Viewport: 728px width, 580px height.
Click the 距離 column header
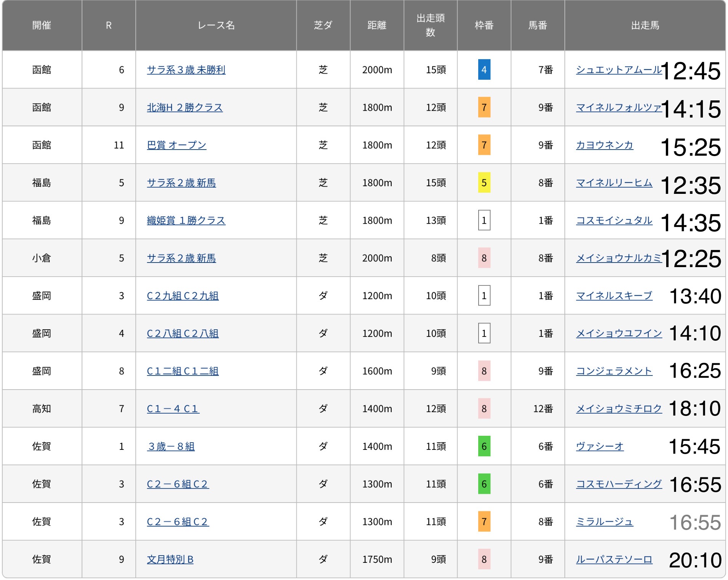click(x=377, y=25)
